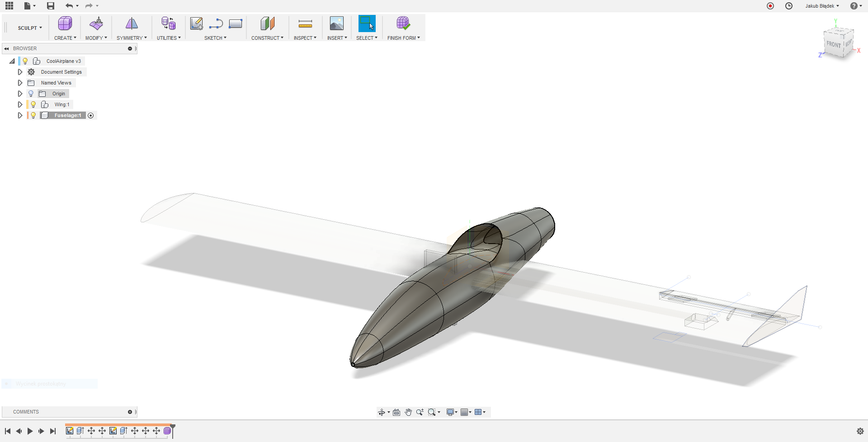Image resolution: width=868 pixels, height=442 pixels.
Task: Open the INSPECT menu
Action: pos(305,38)
